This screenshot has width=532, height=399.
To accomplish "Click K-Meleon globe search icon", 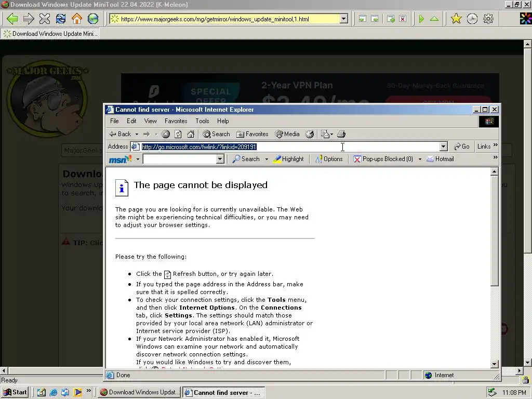I will [92, 19].
